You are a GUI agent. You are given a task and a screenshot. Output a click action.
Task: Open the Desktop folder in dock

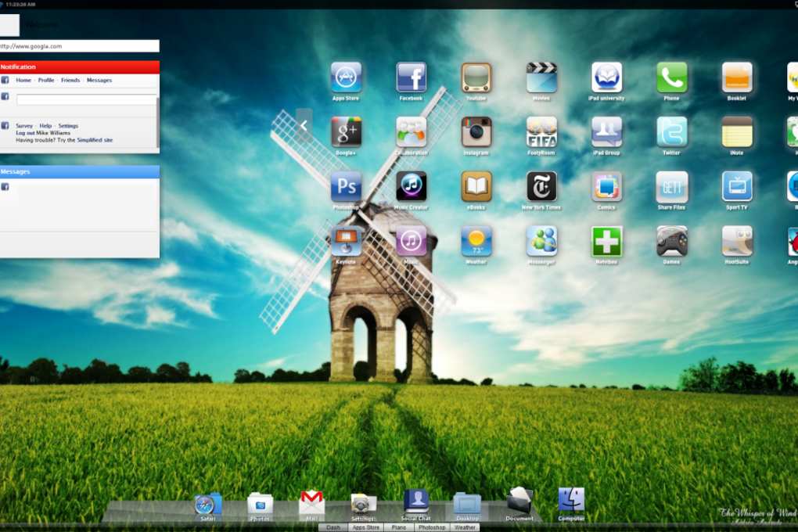click(x=467, y=504)
